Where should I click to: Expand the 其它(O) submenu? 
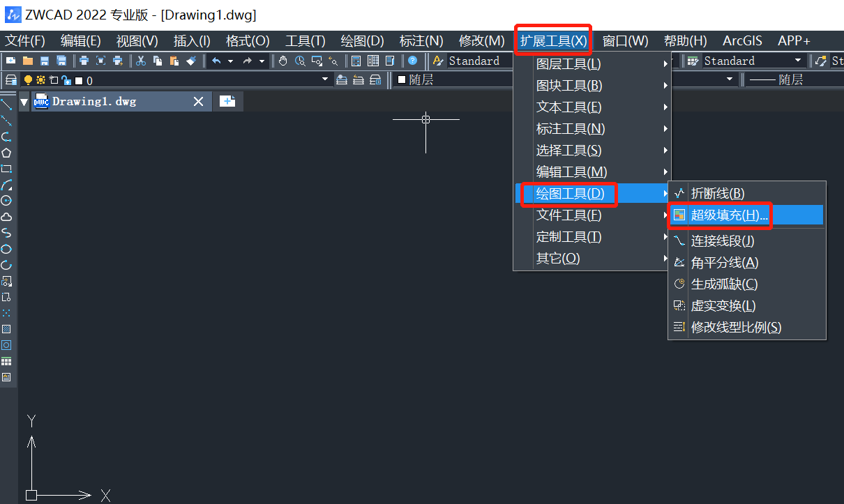593,259
